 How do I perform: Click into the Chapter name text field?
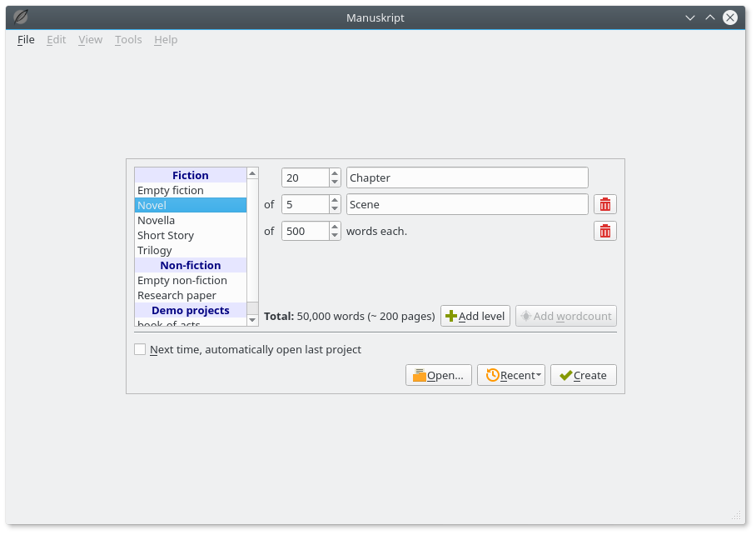[466, 177]
